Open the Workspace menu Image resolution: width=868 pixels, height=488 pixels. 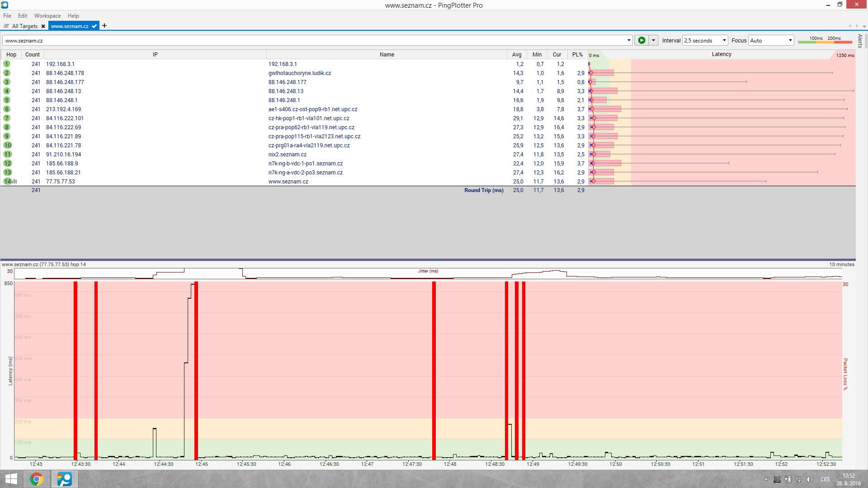[x=47, y=16]
